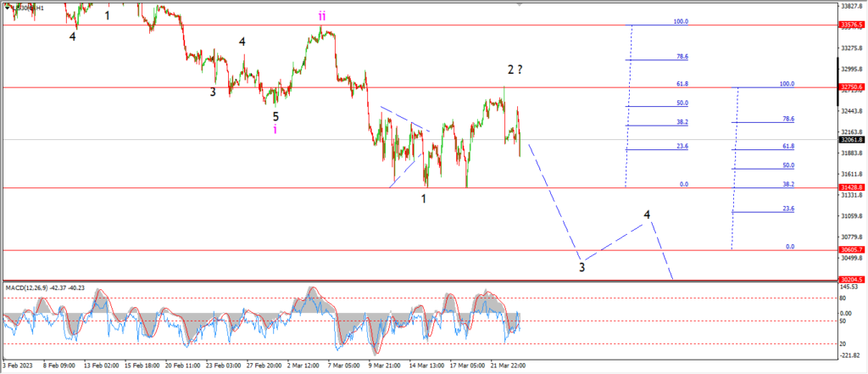Viewport: 868px width, 374px height.
Task: Select the 30605.7 red price marker
Action: [x=853, y=250]
